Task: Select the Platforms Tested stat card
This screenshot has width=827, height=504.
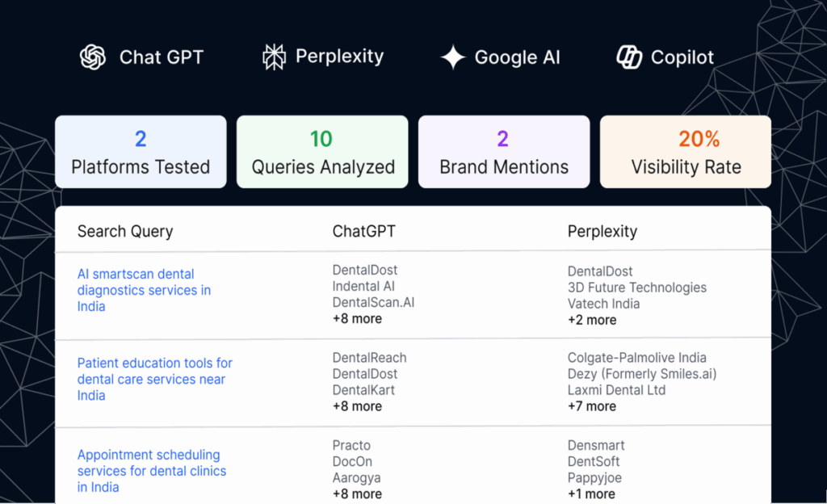Action: [141, 152]
